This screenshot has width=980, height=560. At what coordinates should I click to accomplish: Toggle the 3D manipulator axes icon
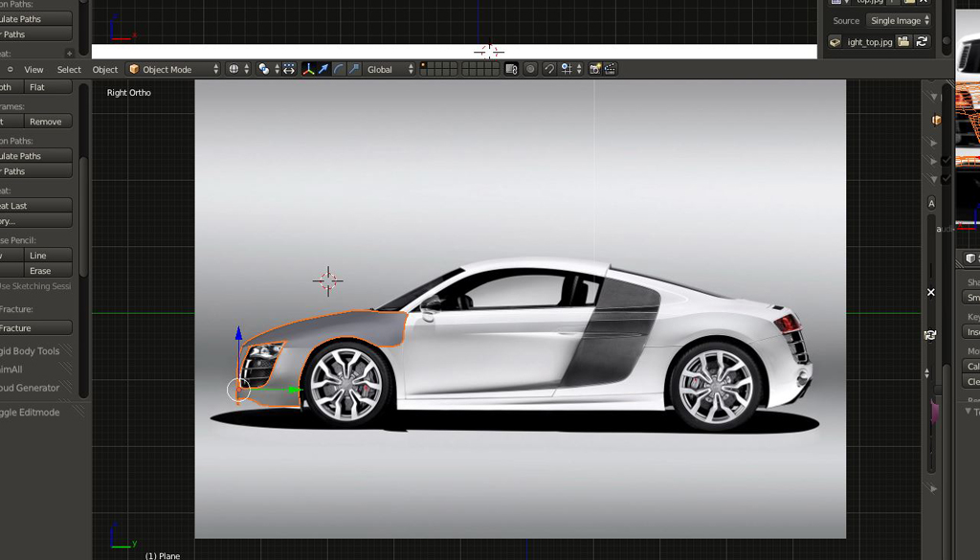(x=308, y=69)
